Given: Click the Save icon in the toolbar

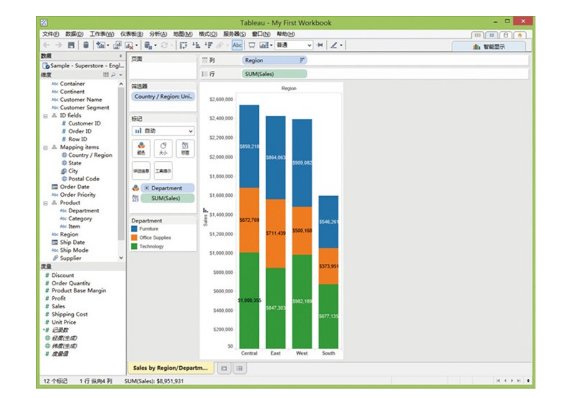Looking at the screenshot, I should 71,45.
